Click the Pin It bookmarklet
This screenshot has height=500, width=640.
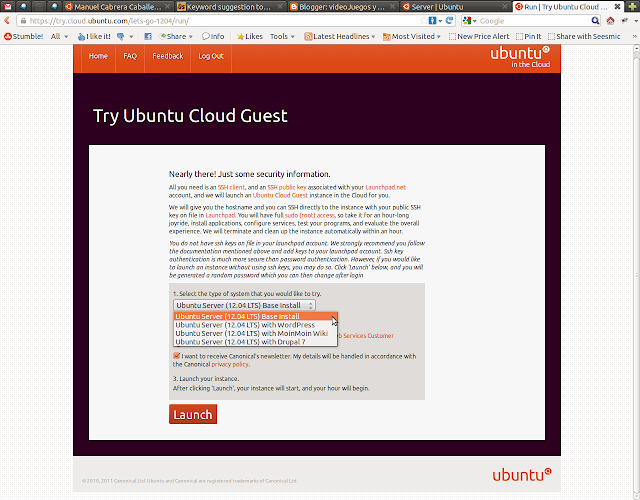(x=529, y=36)
